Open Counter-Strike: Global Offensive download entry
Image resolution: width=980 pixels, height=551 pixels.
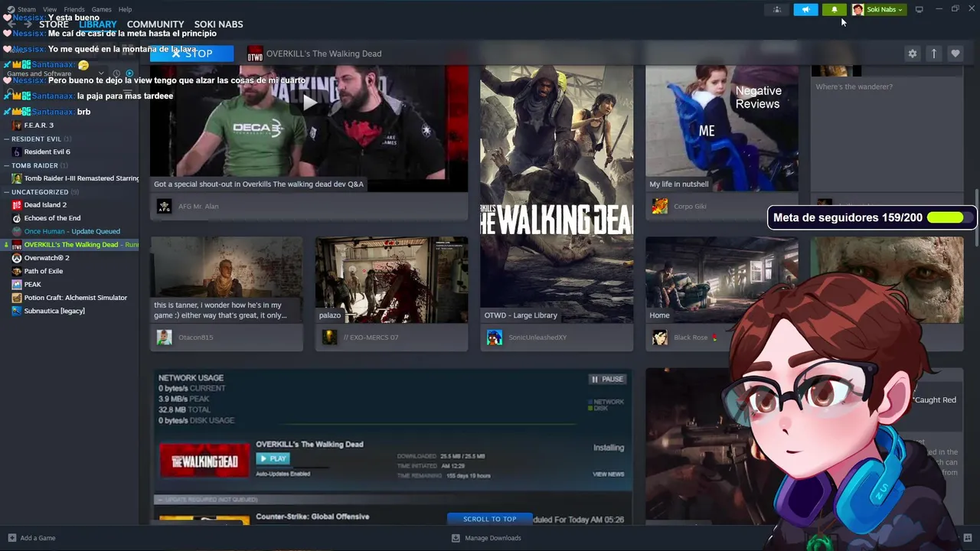[x=312, y=517]
